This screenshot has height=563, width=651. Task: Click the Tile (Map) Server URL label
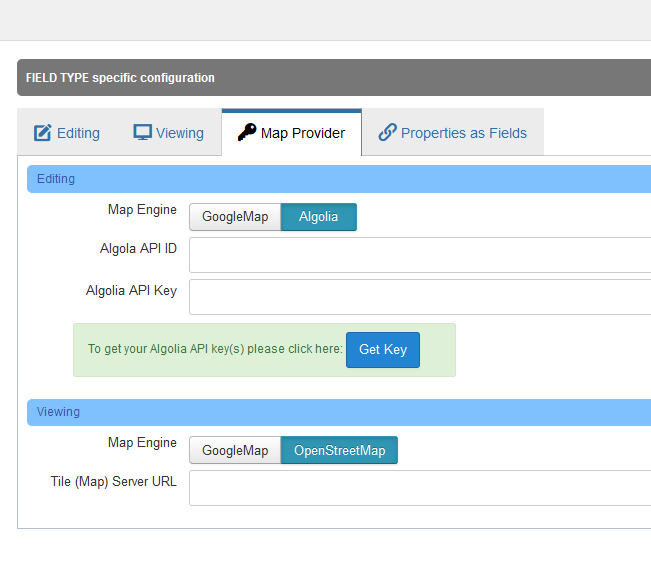(113, 482)
